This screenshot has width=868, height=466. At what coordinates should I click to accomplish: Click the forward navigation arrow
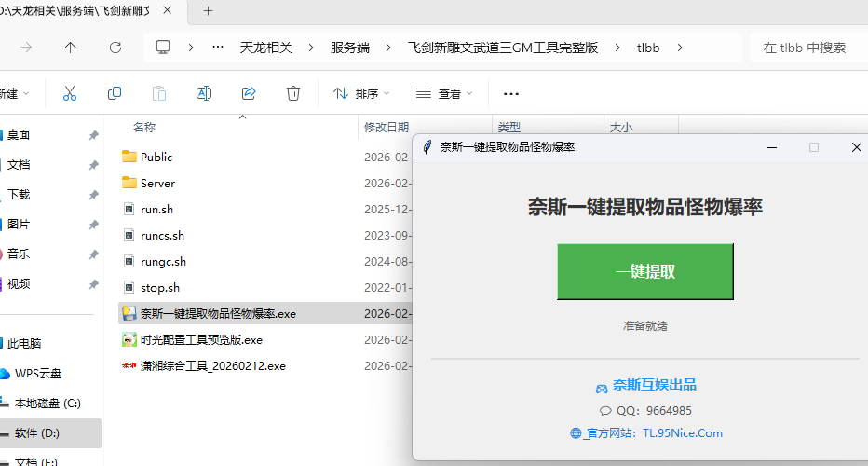click(x=26, y=48)
